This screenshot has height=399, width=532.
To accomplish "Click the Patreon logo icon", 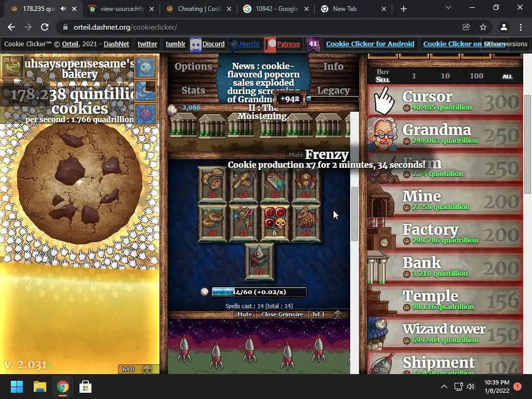I will [270, 45].
